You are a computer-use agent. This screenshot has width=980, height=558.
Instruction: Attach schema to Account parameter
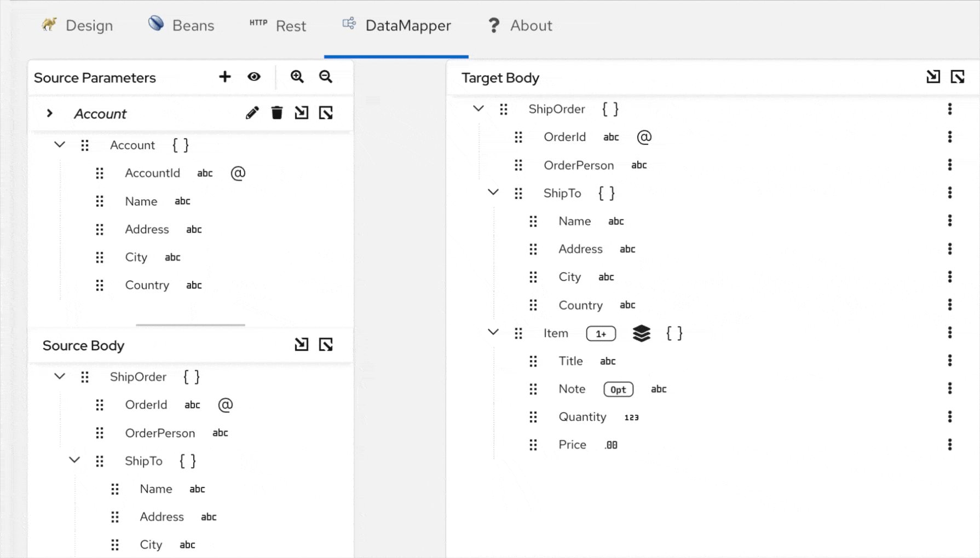pyautogui.click(x=301, y=113)
